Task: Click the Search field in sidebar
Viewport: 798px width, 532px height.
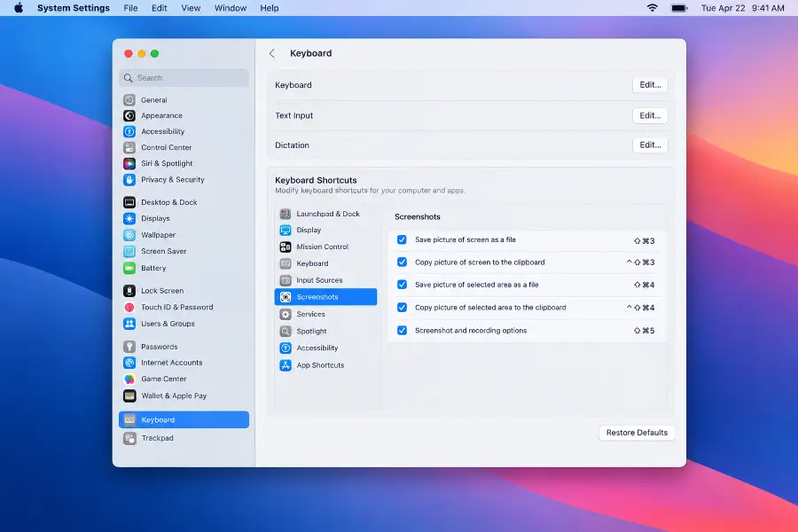Action: point(184,78)
